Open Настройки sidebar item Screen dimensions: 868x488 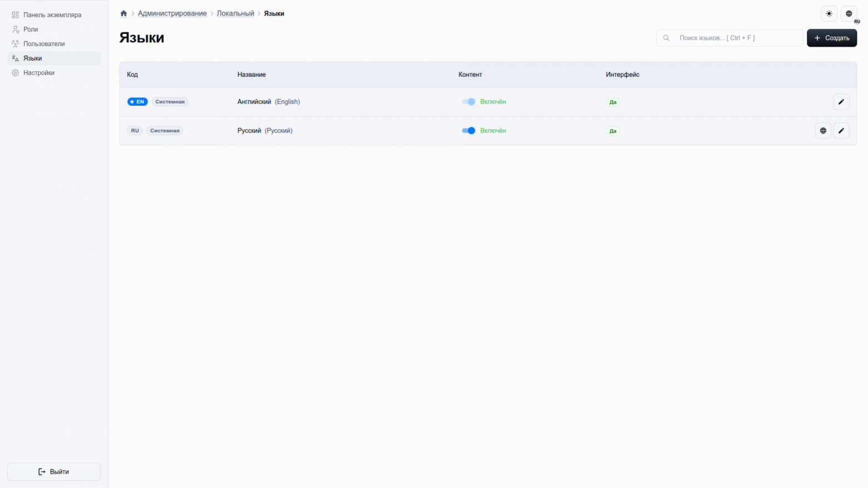click(39, 73)
